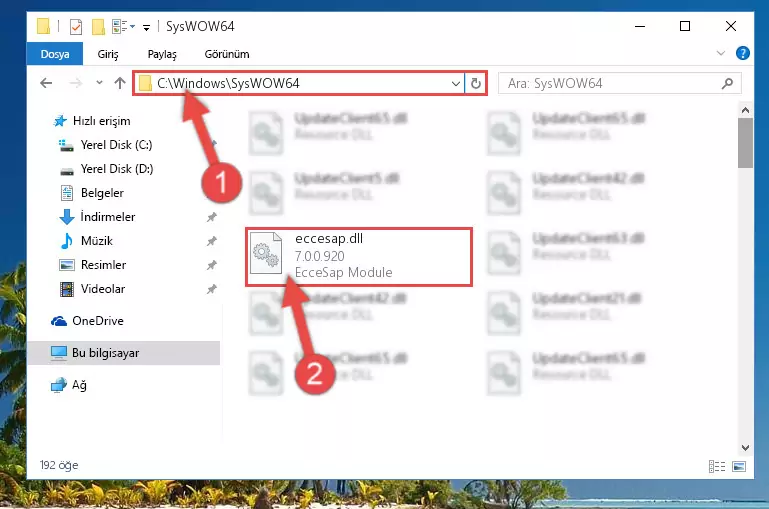Open the Customize Quick Access Toolbar dropdown
Screen dimensions: 769x509
(x=146, y=27)
